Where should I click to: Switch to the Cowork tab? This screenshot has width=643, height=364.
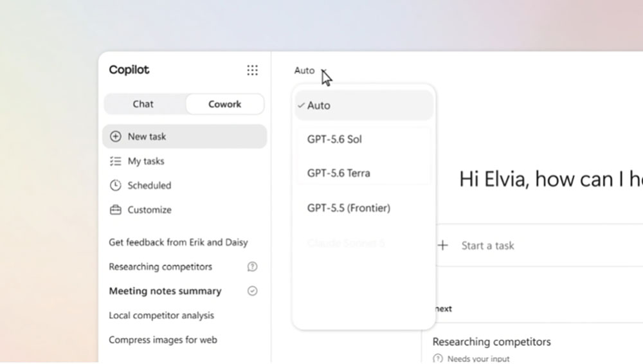(x=224, y=104)
